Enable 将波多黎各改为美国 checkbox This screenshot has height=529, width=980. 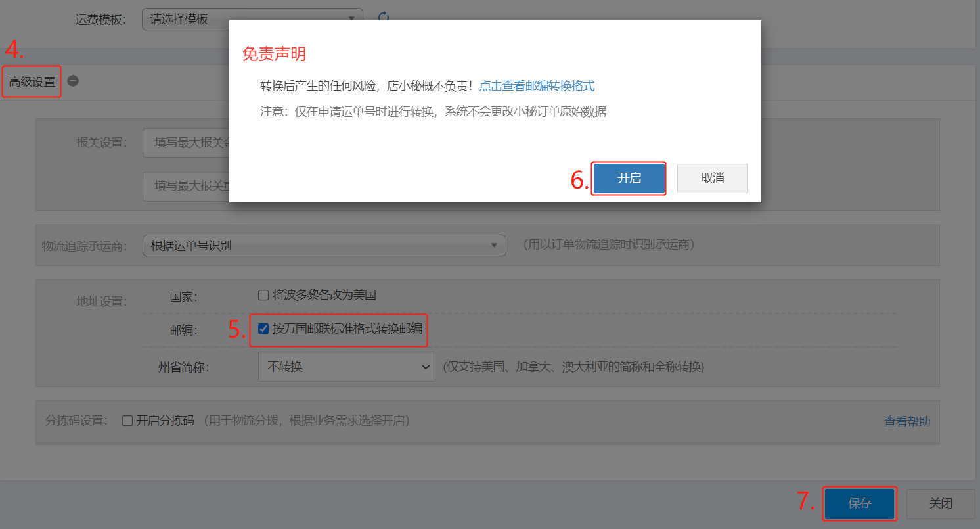click(x=263, y=296)
